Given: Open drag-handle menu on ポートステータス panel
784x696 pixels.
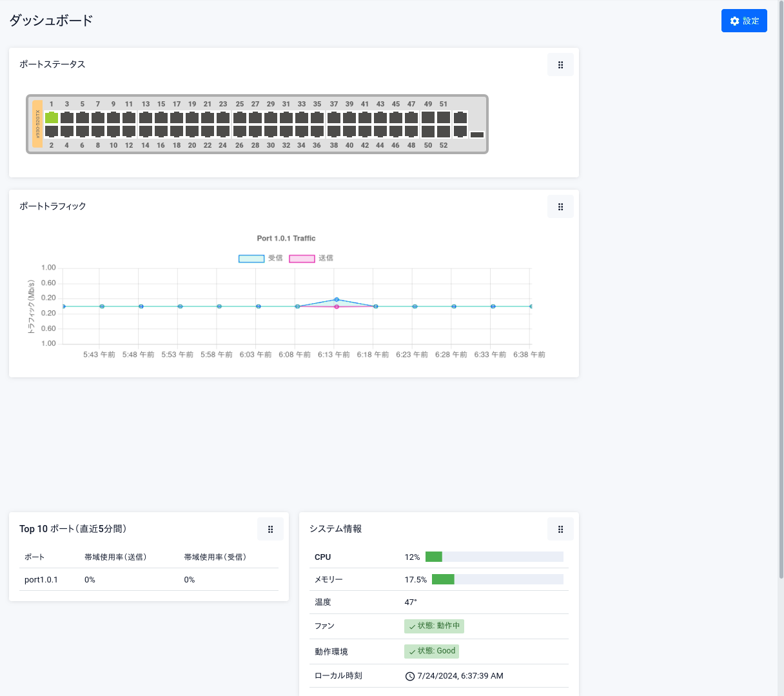Looking at the screenshot, I should (560, 65).
